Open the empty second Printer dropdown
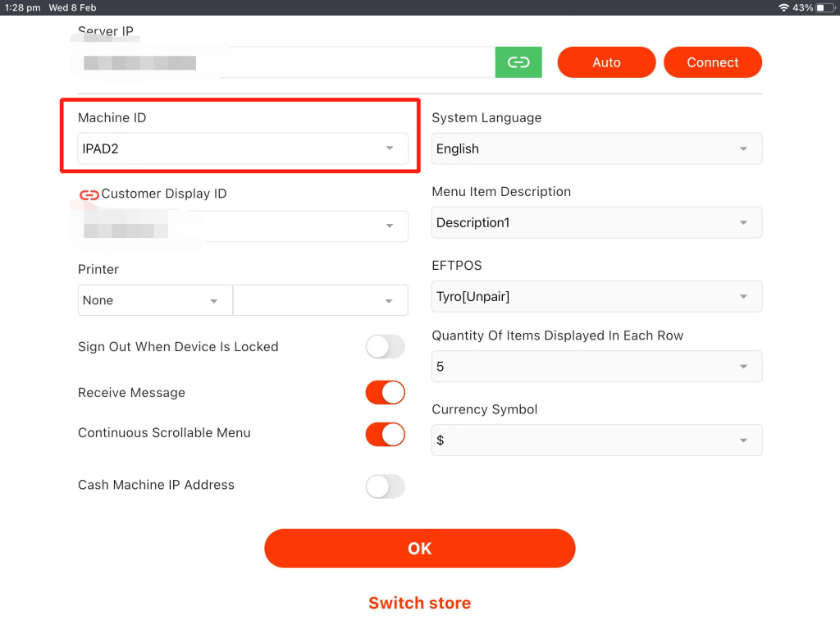The height and width of the screenshot is (630, 840). point(321,300)
